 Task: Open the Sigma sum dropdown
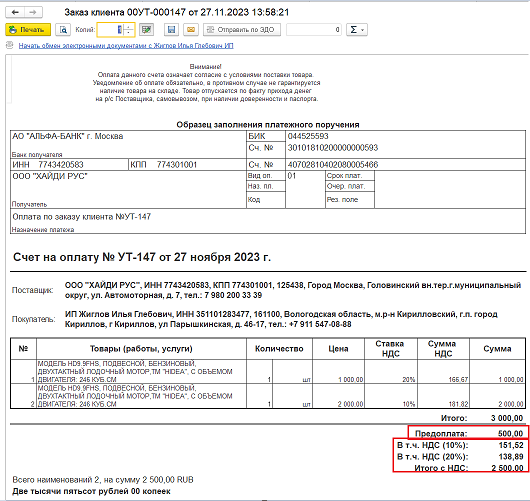pyautogui.click(x=357, y=30)
